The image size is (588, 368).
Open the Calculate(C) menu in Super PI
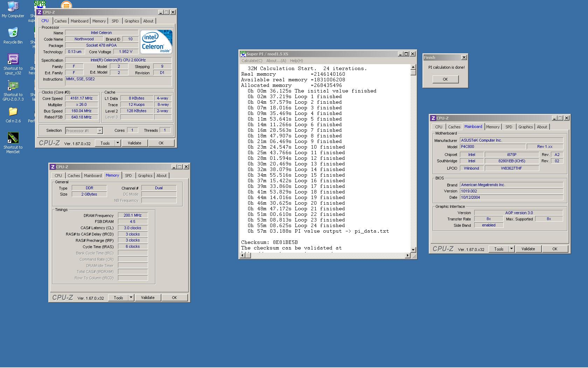click(252, 61)
